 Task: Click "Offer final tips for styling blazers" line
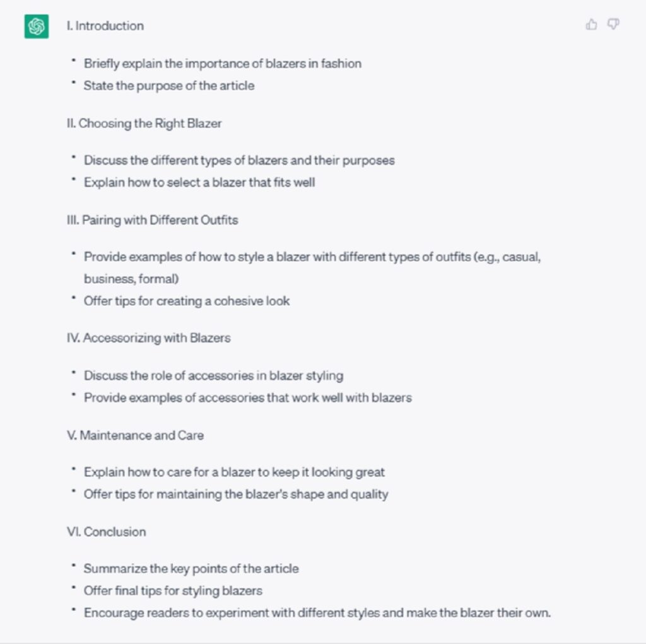173,590
